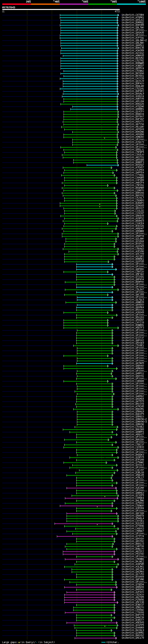Open hit UniRef100_A7QMK1
This screenshot has width=148, height=644.
(133, 18)
